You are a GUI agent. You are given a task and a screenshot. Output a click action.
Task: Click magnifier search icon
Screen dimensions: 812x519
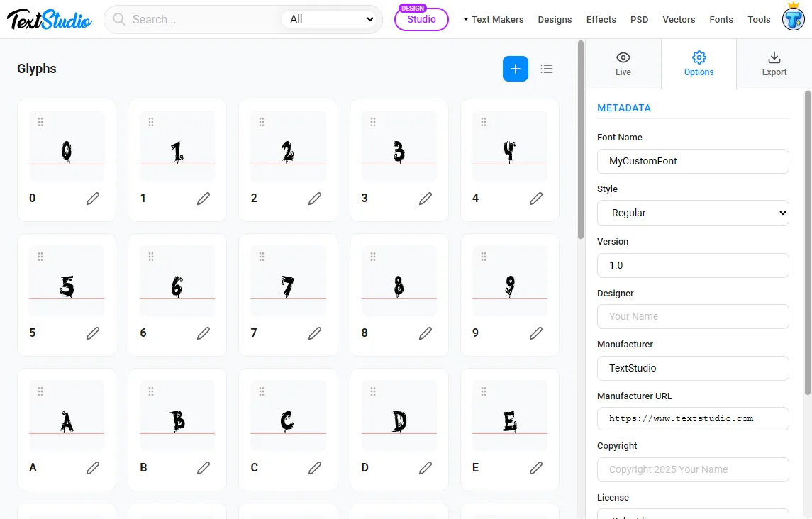pos(119,19)
